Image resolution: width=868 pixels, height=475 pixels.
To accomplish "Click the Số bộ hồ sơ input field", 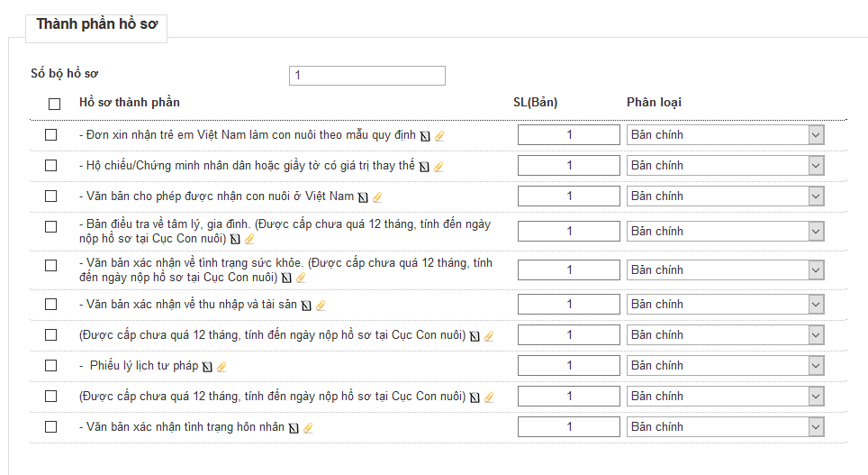I will click(367, 76).
